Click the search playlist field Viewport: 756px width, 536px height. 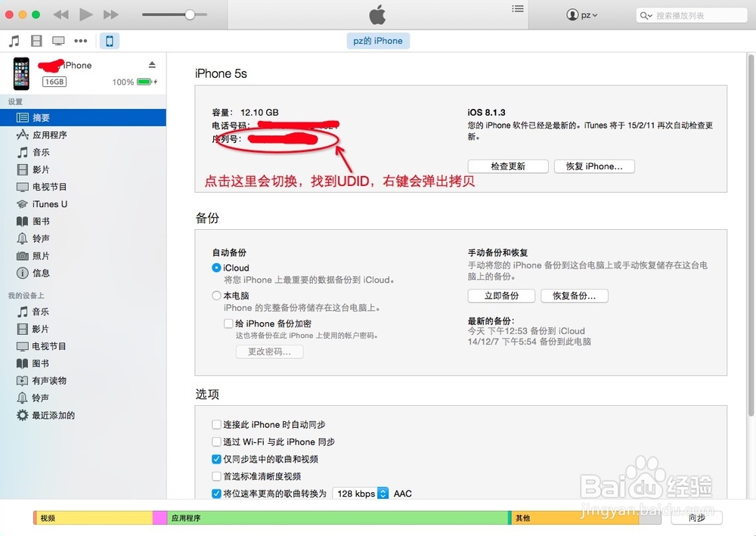(x=692, y=15)
